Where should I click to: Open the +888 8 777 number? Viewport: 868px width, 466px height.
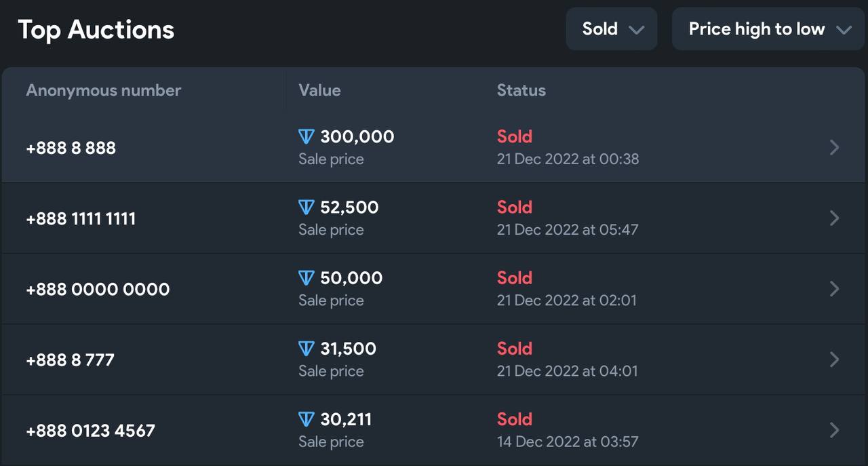pyautogui.click(x=70, y=360)
